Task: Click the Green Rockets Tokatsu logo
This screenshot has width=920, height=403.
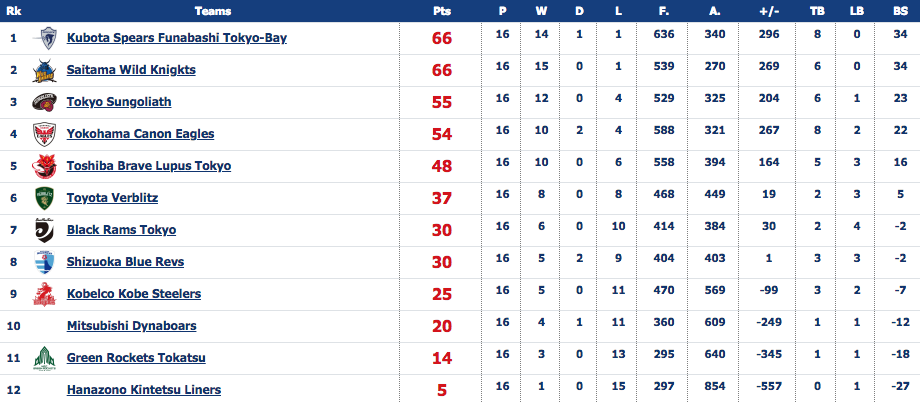Action: [x=45, y=358]
